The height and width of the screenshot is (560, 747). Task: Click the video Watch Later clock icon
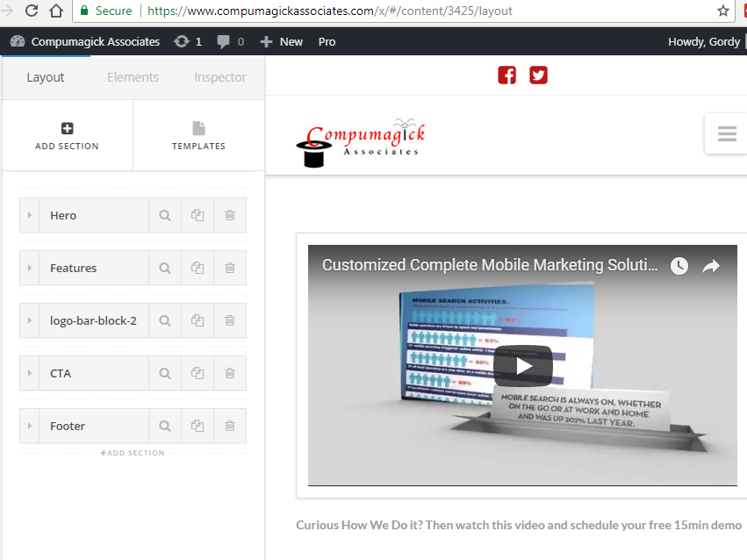coord(679,266)
